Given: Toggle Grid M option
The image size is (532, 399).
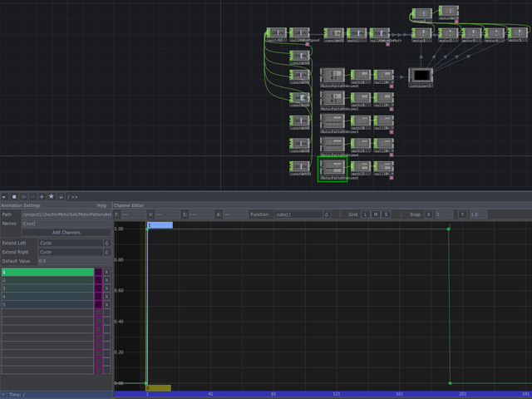Looking at the screenshot, I should [x=376, y=214].
